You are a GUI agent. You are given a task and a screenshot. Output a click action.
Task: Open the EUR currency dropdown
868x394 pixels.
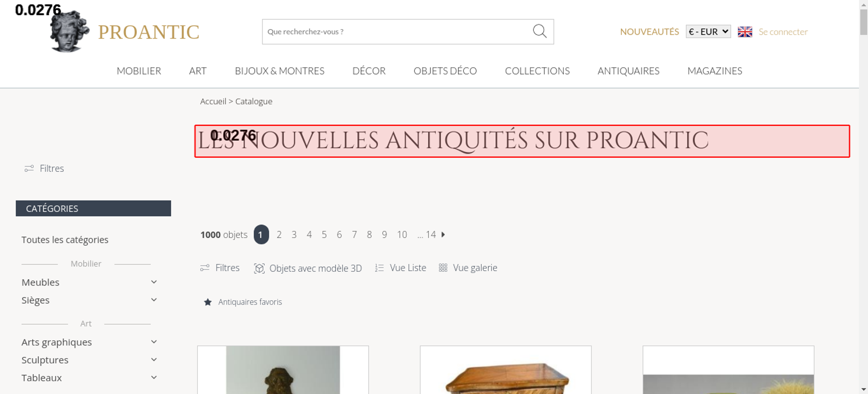pyautogui.click(x=708, y=32)
